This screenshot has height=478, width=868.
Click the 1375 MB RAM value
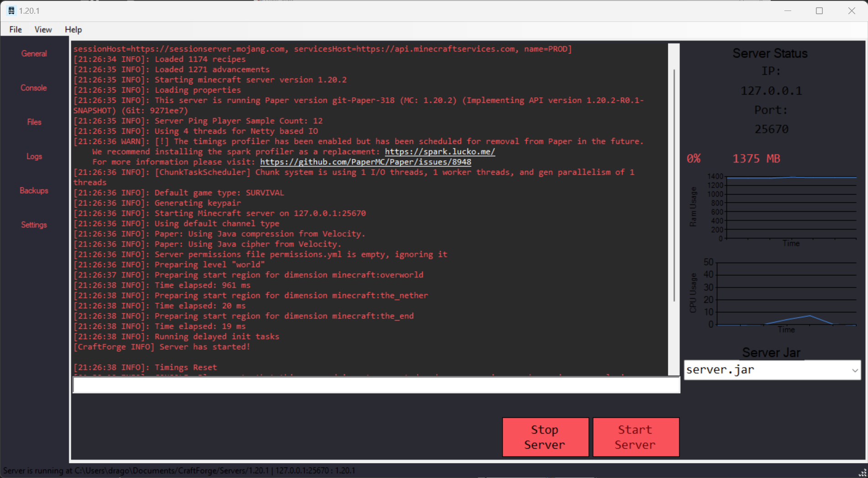[757, 158]
